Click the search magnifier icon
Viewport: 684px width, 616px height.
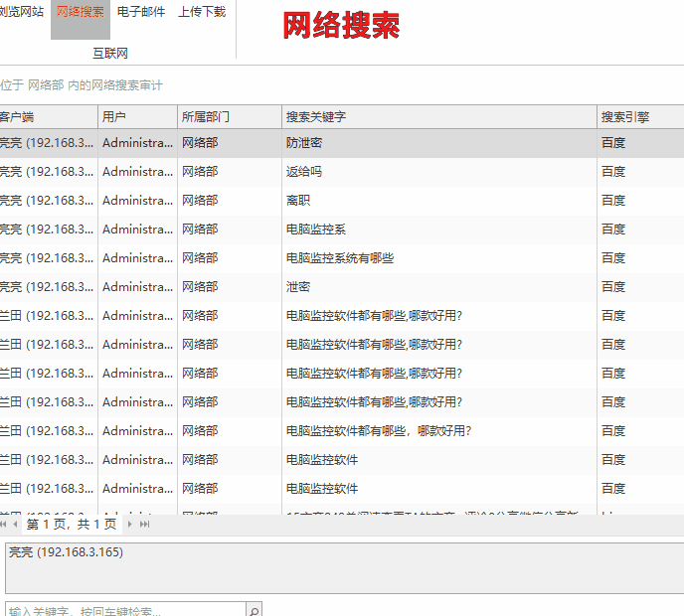[254, 610]
